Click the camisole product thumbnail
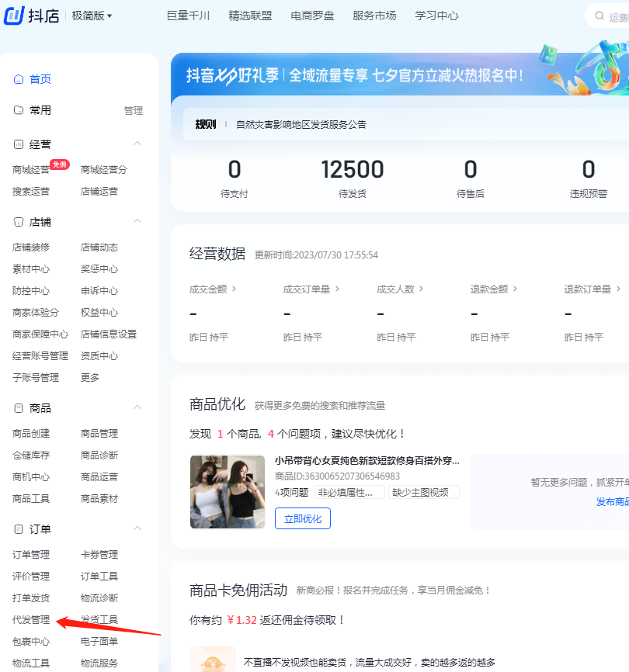The image size is (629, 672). [x=228, y=492]
